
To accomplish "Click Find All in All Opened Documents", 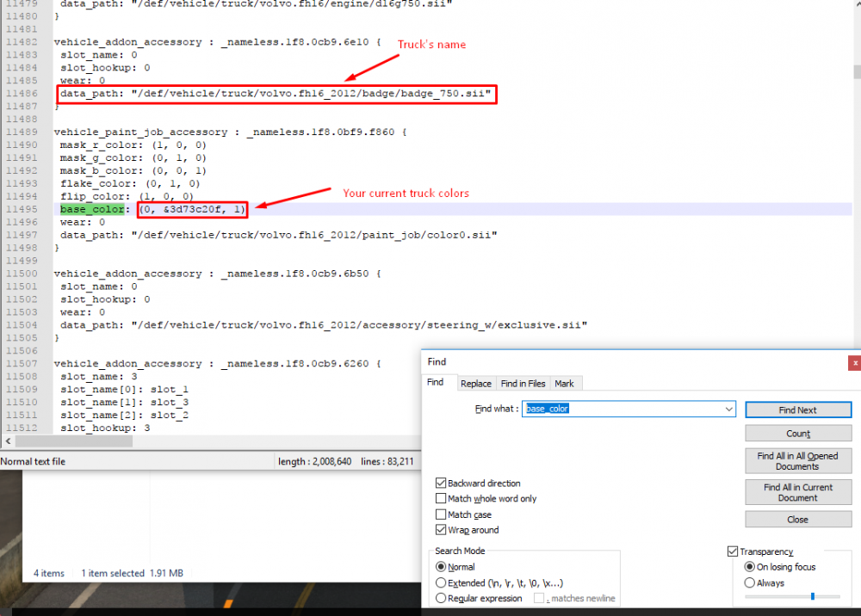I will click(x=797, y=461).
